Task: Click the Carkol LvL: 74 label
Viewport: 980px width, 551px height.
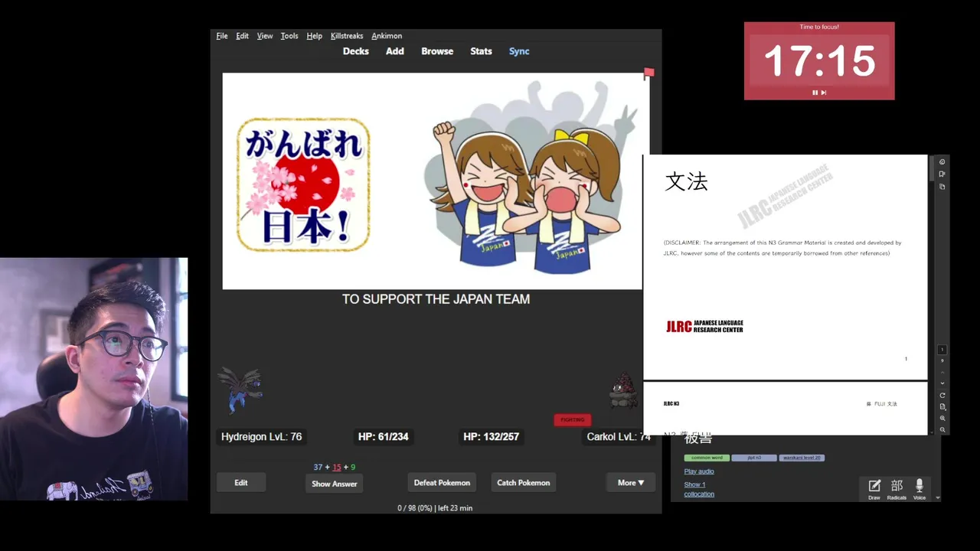Action: point(619,437)
